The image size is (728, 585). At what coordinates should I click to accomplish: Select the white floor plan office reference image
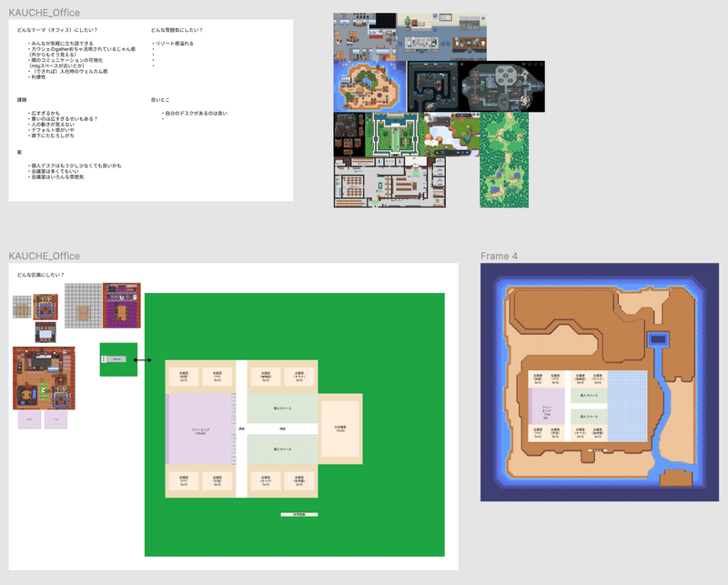[390, 182]
